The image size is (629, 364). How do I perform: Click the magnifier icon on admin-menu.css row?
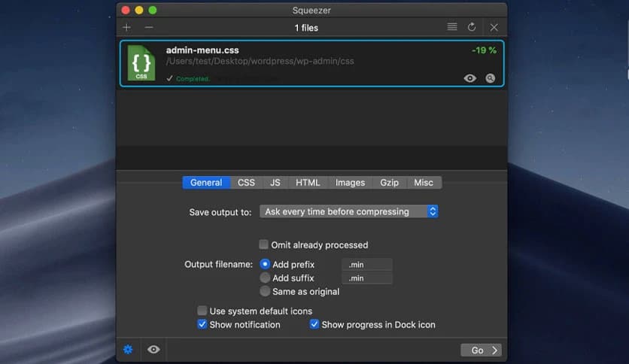tap(491, 78)
